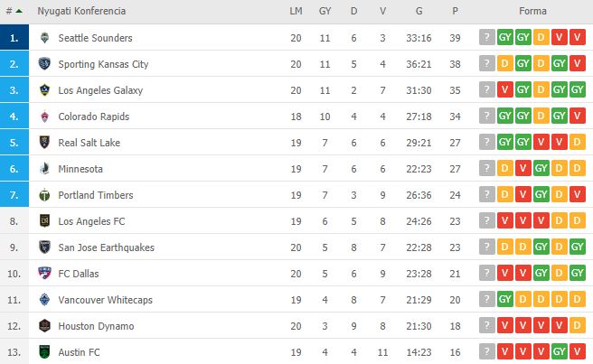Click the LM matches column header
The width and height of the screenshot is (593, 364).
[296, 11]
